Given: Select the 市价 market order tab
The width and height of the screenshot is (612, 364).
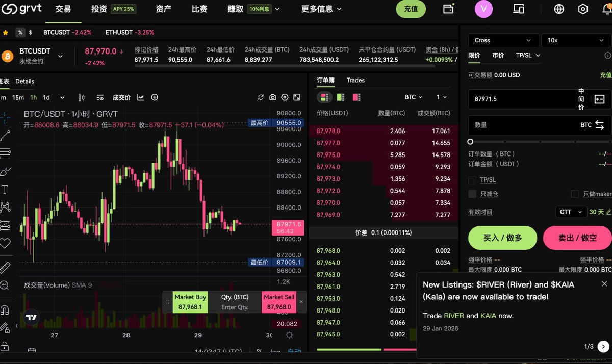Looking at the screenshot, I should 499,55.
